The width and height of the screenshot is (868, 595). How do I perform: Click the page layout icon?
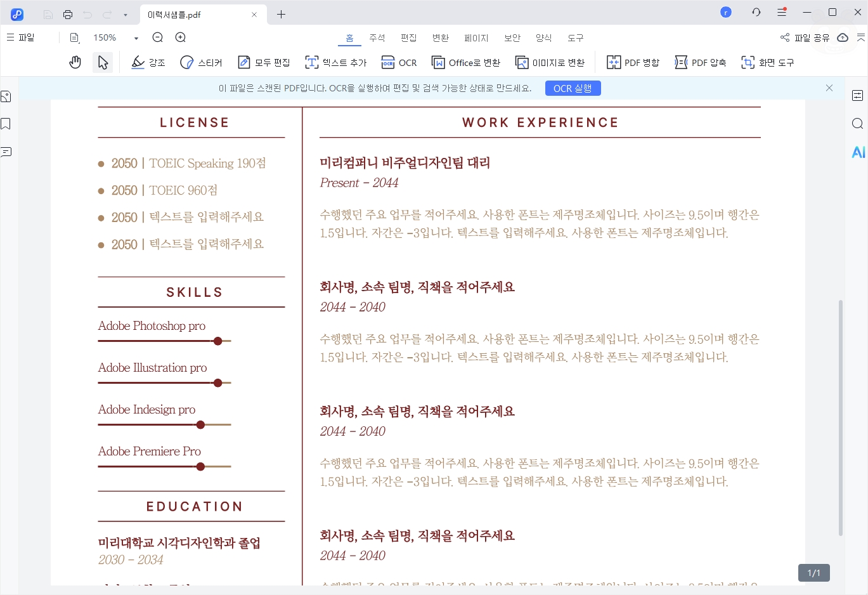74,37
